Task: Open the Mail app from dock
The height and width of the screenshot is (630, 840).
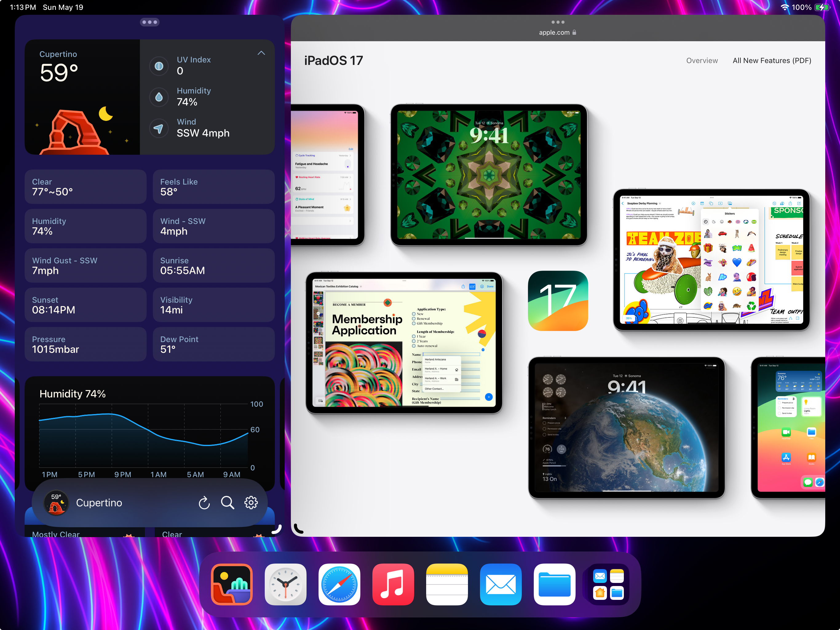Action: click(501, 584)
